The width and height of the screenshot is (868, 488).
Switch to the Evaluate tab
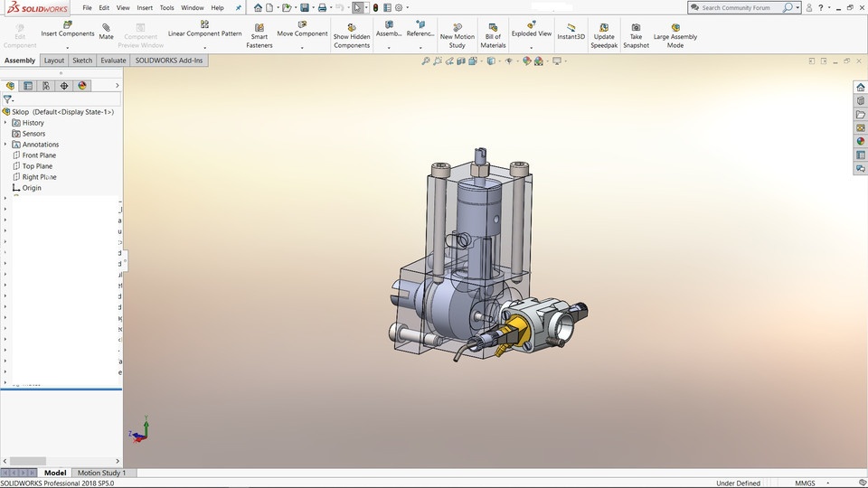click(x=113, y=61)
